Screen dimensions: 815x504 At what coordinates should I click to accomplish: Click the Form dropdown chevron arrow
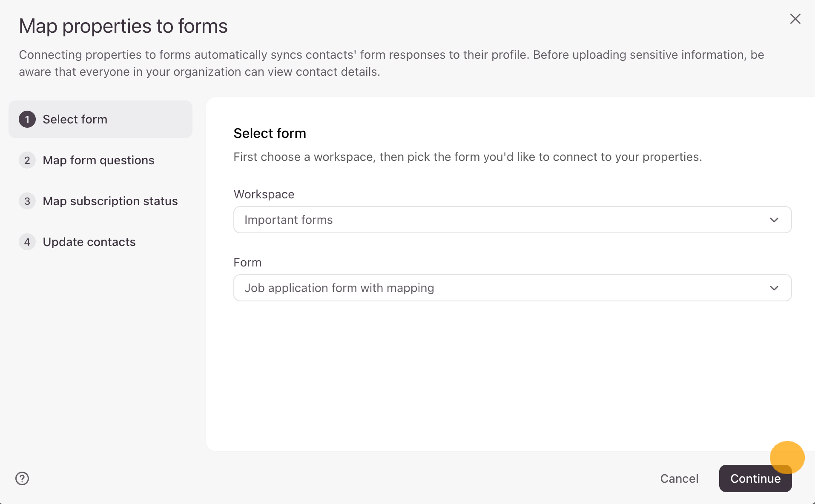[774, 288]
